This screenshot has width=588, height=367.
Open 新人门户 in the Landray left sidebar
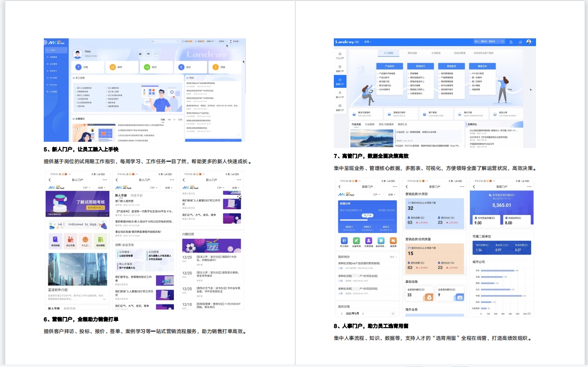coord(340,94)
